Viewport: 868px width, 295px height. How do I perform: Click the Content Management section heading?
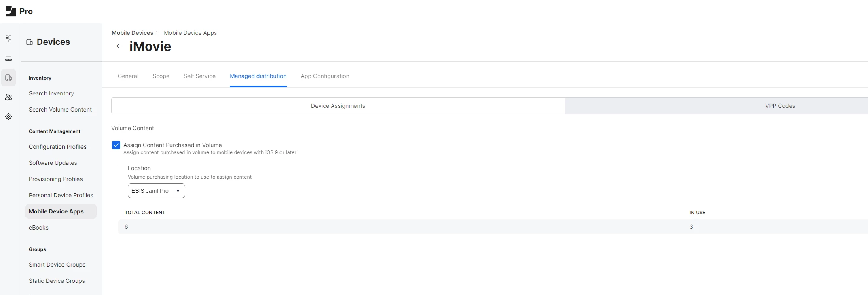[x=55, y=131]
